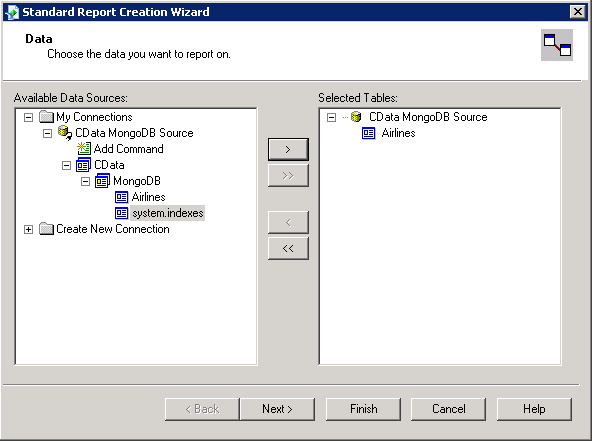Select the system.indexes table label
The width and height of the screenshot is (592, 441).
click(168, 213)
